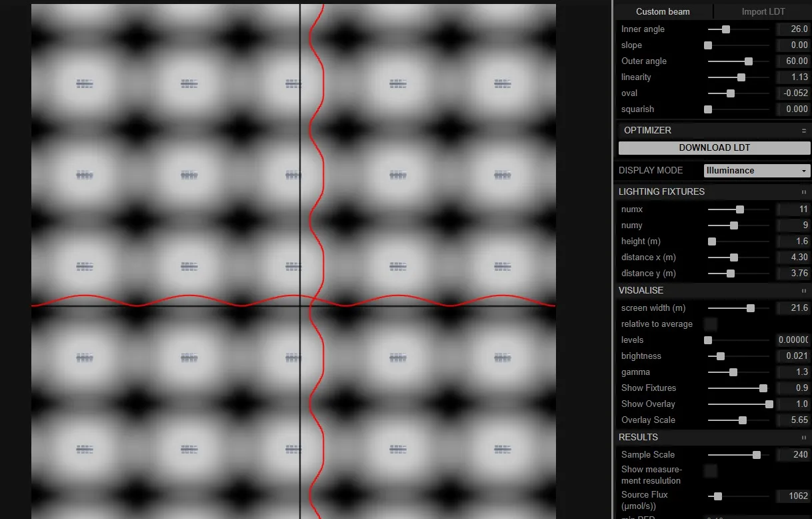
Task: Click the Inner angle value field 26.0
Action: click(x=793, y=29)
